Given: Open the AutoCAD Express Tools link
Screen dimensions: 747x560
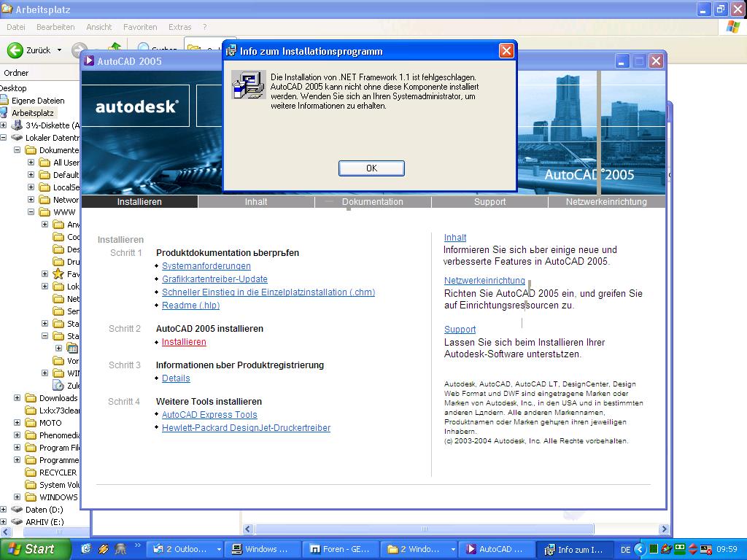Looking at the screenshot, I should tap(209, 415).
